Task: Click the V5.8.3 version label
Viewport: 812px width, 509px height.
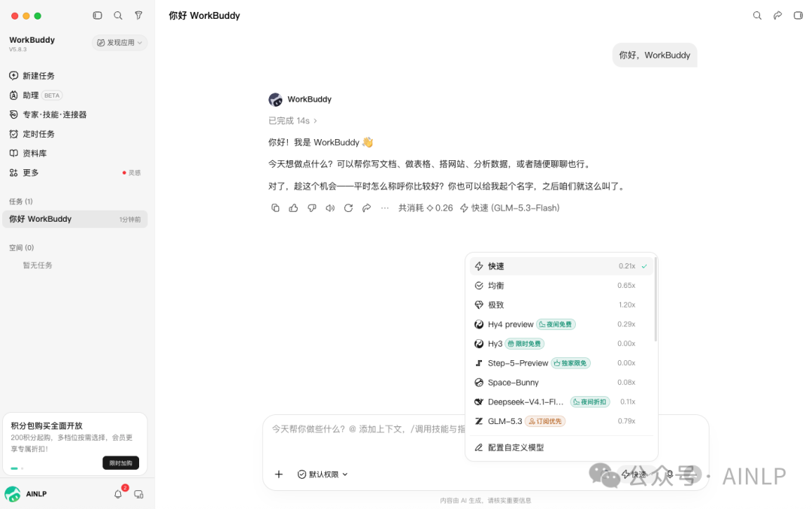Action: (x=17, y=50)
